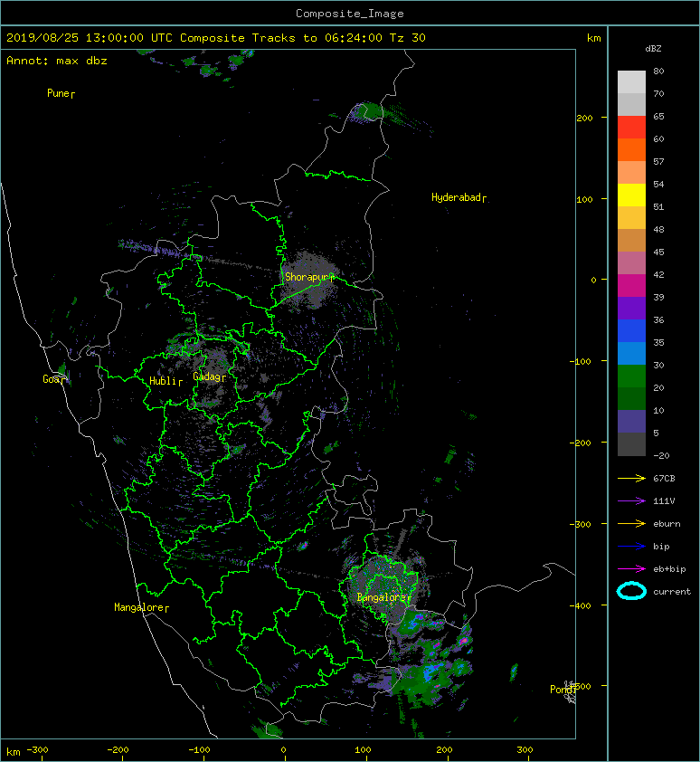700x762 pixels.
Task: Pick the gray 70 dBZ swatch
Action: pos(631,104)
